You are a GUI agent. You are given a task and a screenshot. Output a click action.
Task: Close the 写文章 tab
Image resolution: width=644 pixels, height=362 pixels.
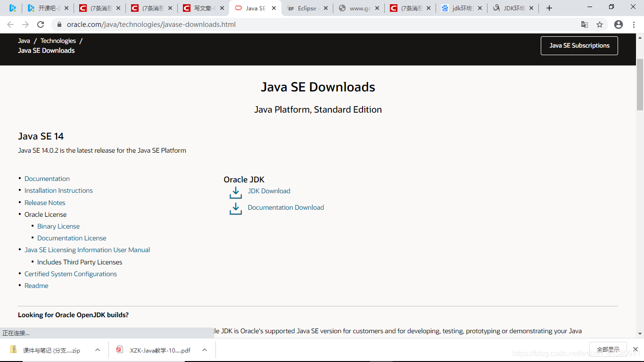222,8
